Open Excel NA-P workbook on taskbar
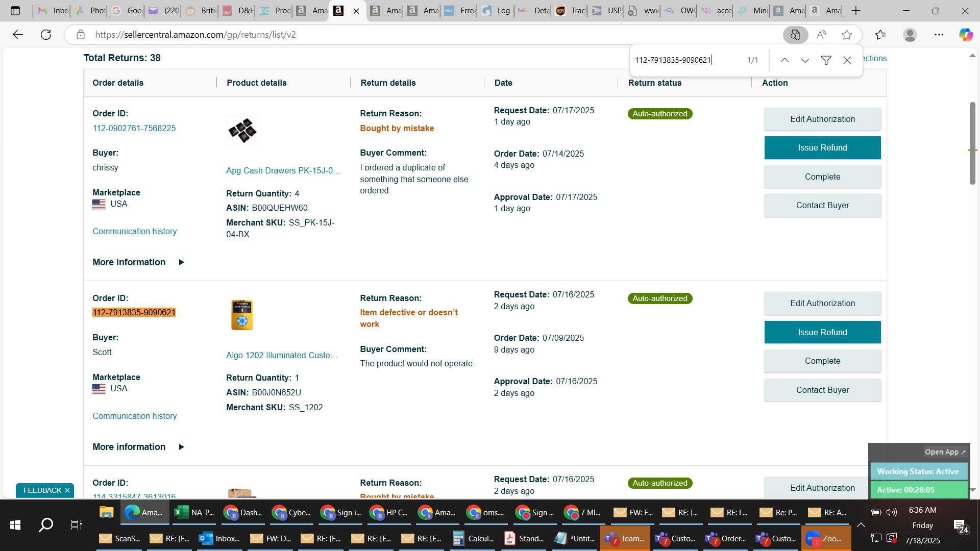 click(x=194, y=512)
